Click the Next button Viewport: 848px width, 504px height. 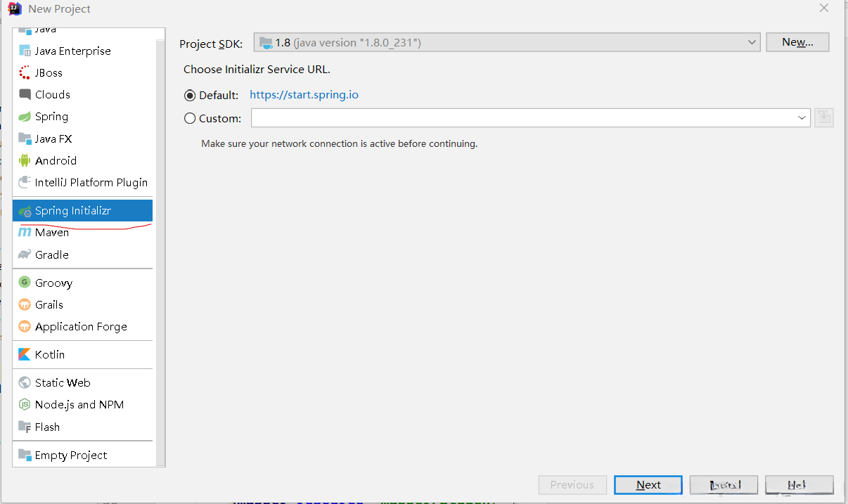click(x=648, y=485)
